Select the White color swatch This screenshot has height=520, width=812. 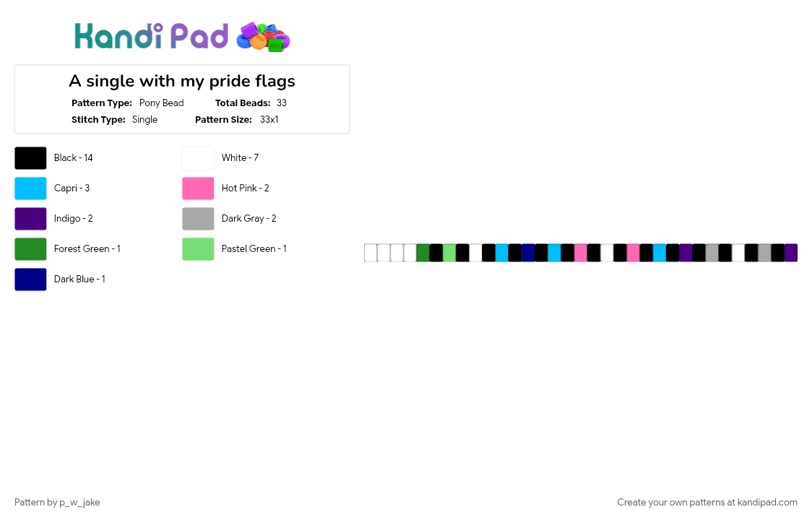pos(198,158)
